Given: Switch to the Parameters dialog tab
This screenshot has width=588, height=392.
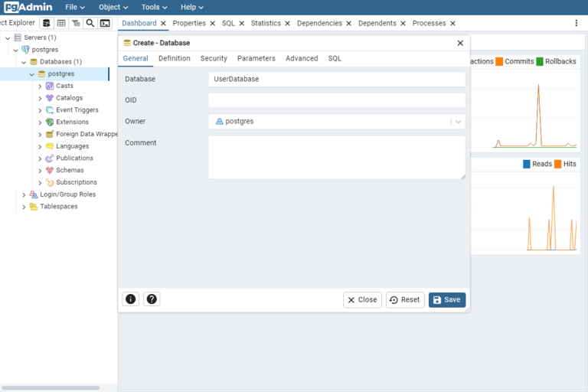Looking at the screenshot, I should 256,58.
